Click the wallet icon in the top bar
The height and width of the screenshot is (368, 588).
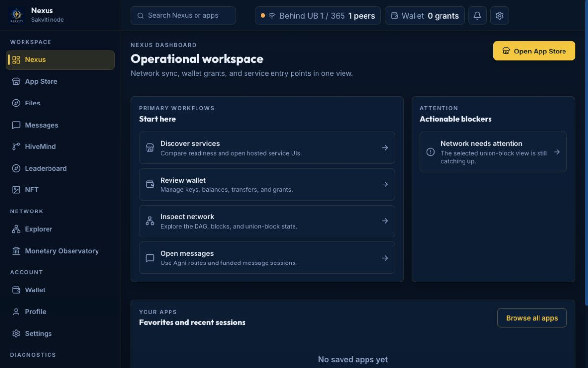pyautogui.click(x=394, y=16)
